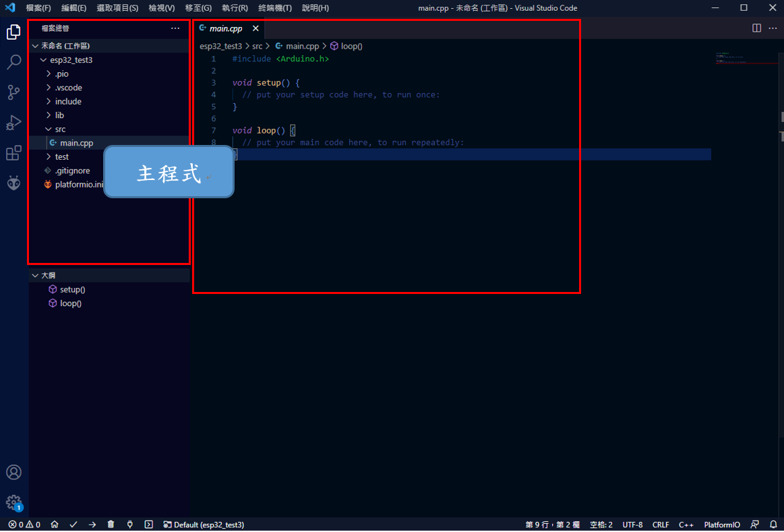Open the PlatformIO alien icon view
The height and width of the screenshot is (532, 784).
click(13, 183)
